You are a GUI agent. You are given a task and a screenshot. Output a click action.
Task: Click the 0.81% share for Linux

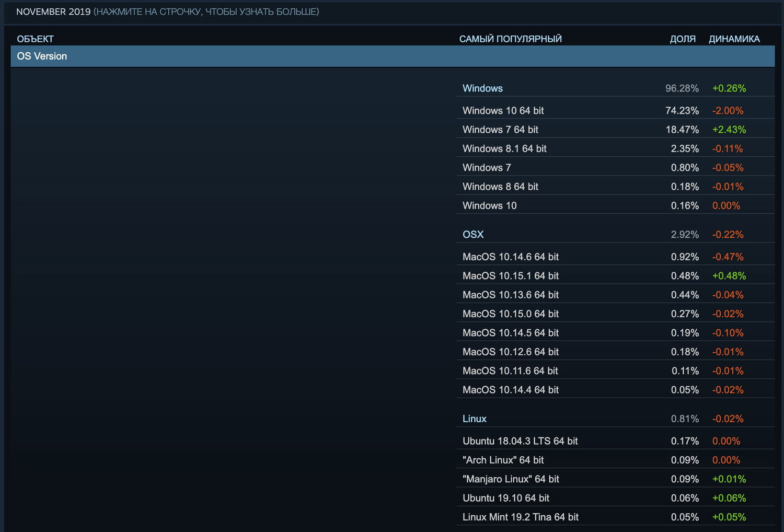tap(685, 419)
